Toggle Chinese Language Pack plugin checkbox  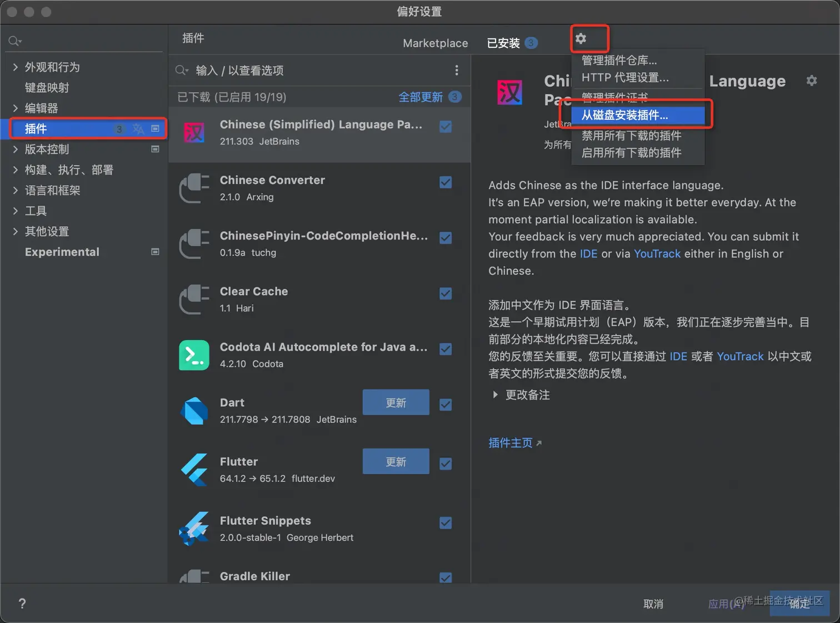click(x=446, y=127)
